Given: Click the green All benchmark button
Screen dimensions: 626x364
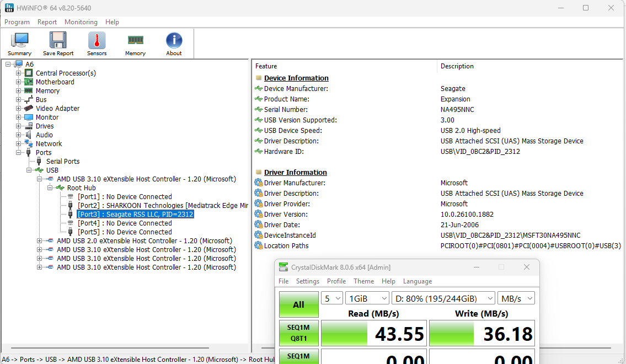Looking at the screenshot, I should coord(298,304).
